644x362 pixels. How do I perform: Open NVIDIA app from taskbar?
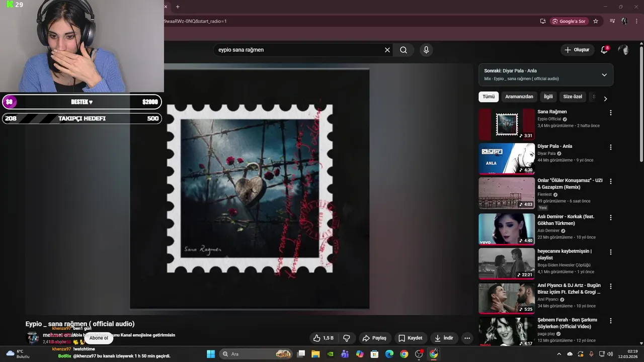[x=330, y=354]
